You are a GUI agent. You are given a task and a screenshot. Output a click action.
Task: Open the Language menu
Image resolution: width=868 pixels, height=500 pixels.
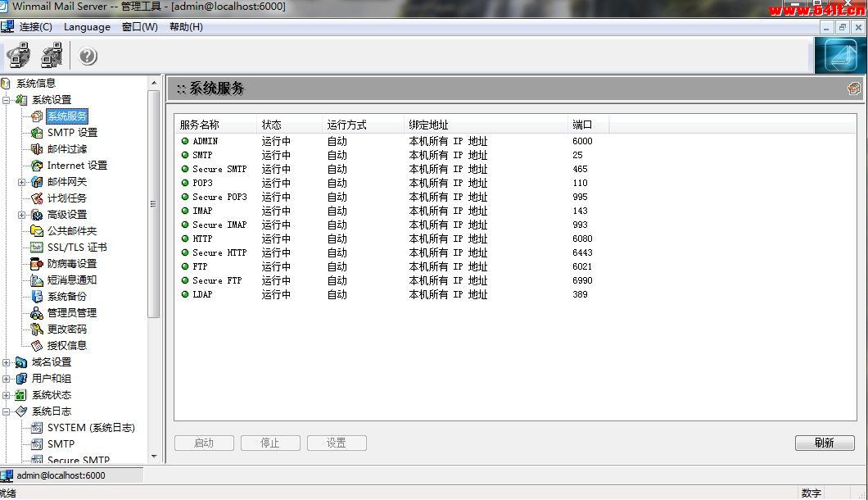coord(87,27)
